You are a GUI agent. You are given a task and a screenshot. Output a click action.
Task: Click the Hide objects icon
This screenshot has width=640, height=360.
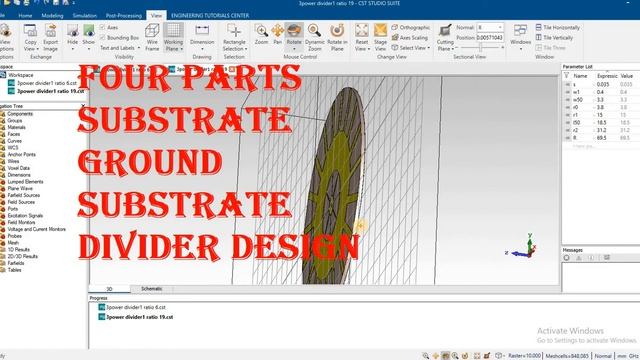(72, 31)
